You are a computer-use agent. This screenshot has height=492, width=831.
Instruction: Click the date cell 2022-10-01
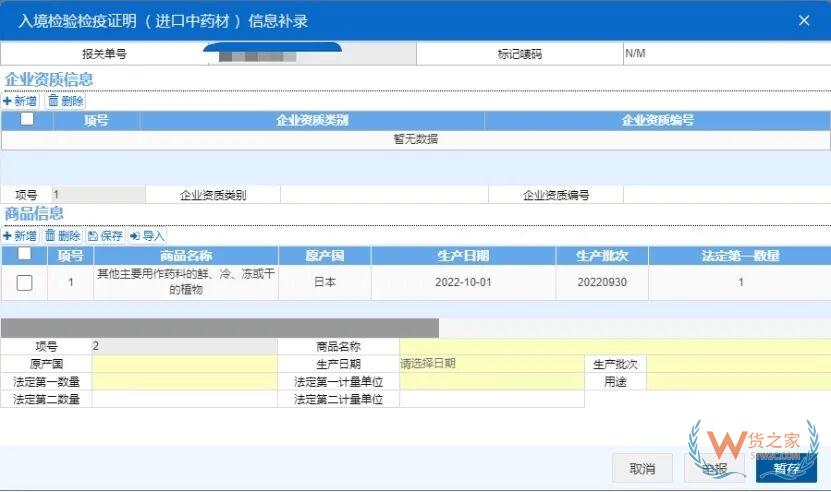point(463,282)
